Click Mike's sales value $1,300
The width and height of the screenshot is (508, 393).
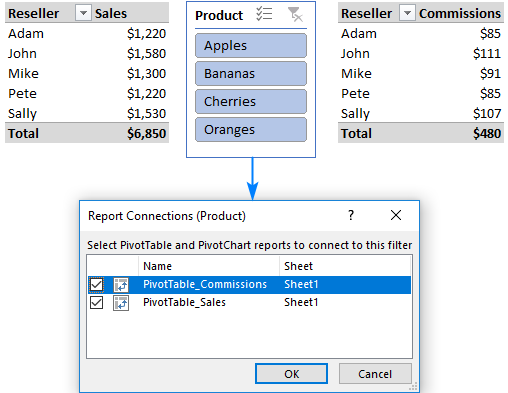click(x=146, y=74)
